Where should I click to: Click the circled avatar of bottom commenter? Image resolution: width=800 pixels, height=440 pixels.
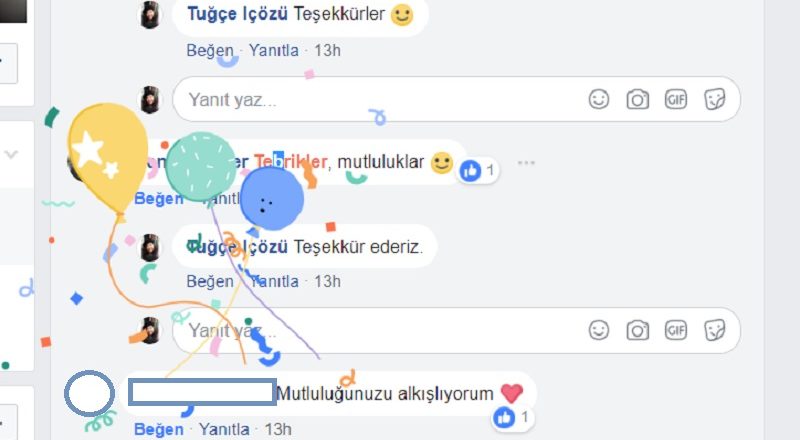[x=89, y=393]
